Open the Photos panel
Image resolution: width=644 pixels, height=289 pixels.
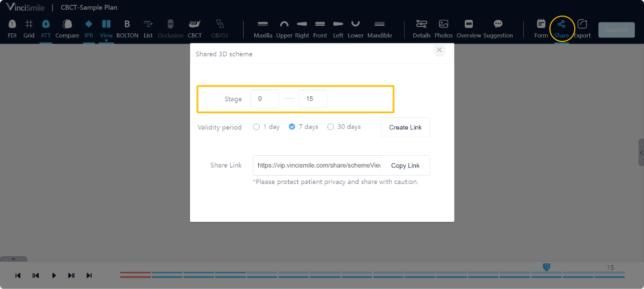443,25
